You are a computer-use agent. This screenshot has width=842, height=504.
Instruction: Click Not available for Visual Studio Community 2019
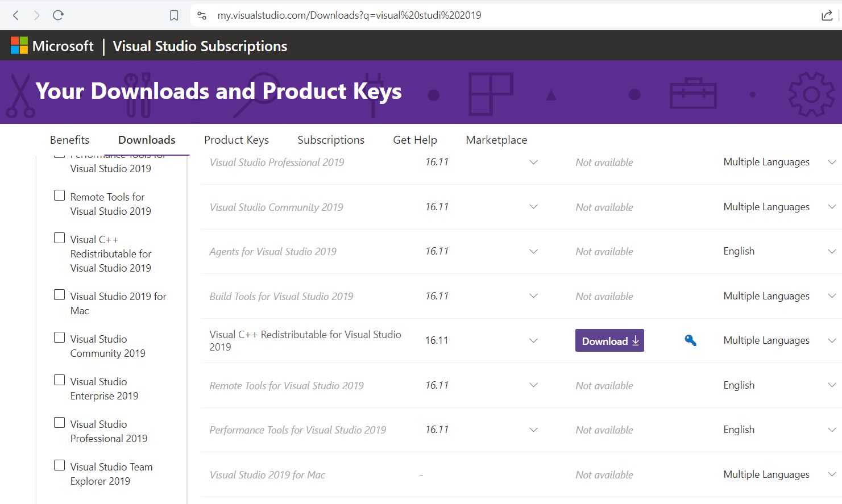[604, 207]
